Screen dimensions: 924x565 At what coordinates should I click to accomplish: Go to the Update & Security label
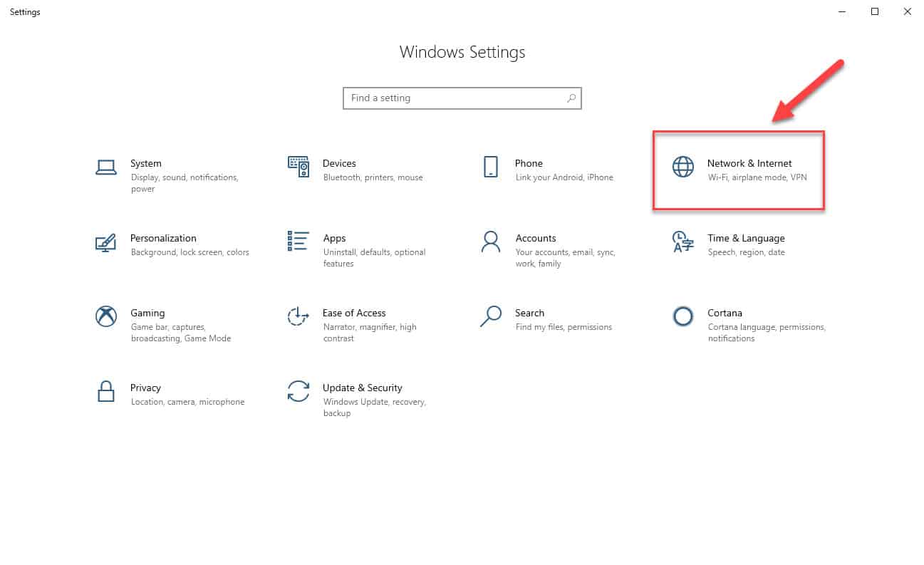pyautogui.click(x=363, y=388)
